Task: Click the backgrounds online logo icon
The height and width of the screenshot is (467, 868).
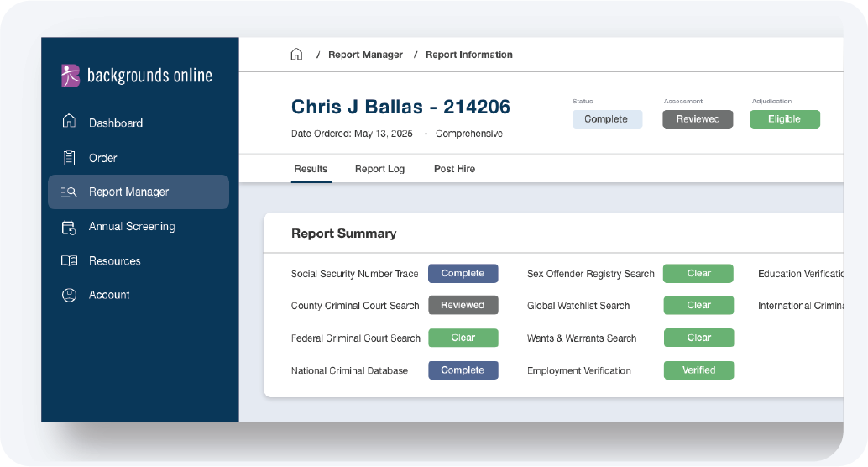Action: point(71,76)
